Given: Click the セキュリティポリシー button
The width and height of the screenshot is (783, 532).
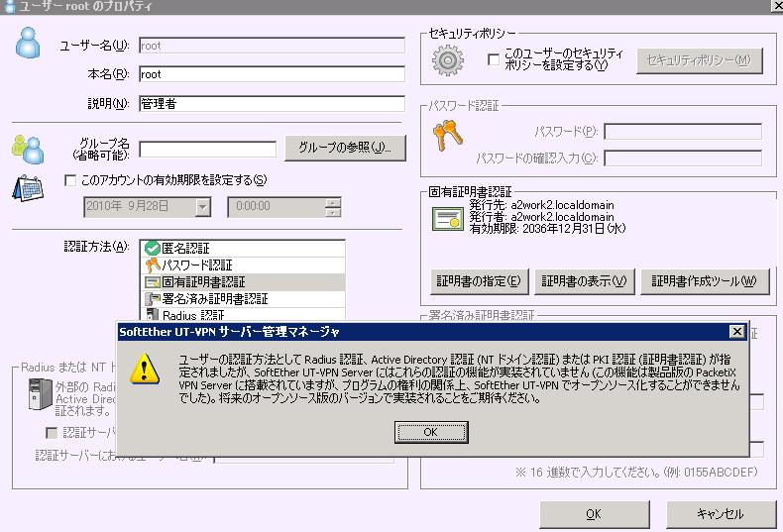Looking at the screenshot, I should click(699, 60).
